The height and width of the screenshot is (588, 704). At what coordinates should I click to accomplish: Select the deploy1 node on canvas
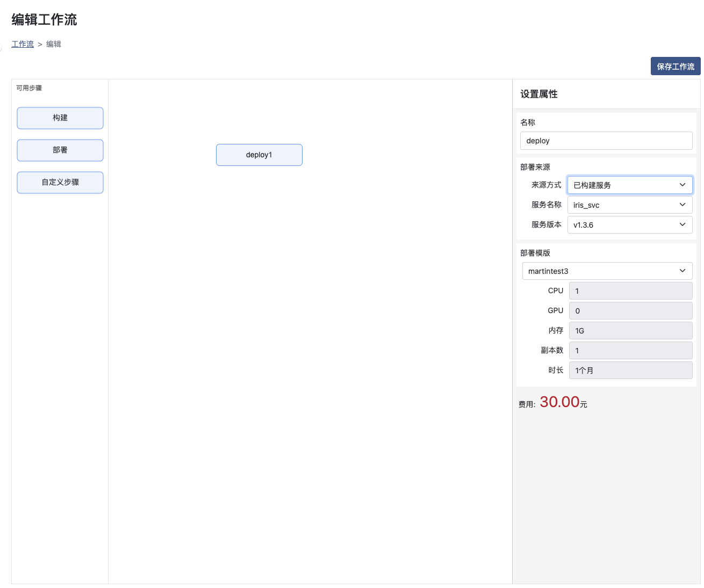point(259,155)
